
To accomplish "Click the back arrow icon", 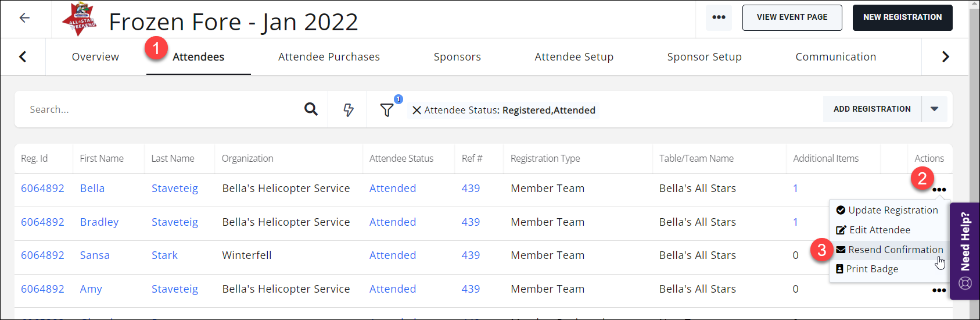I will (x=24, y=18).
